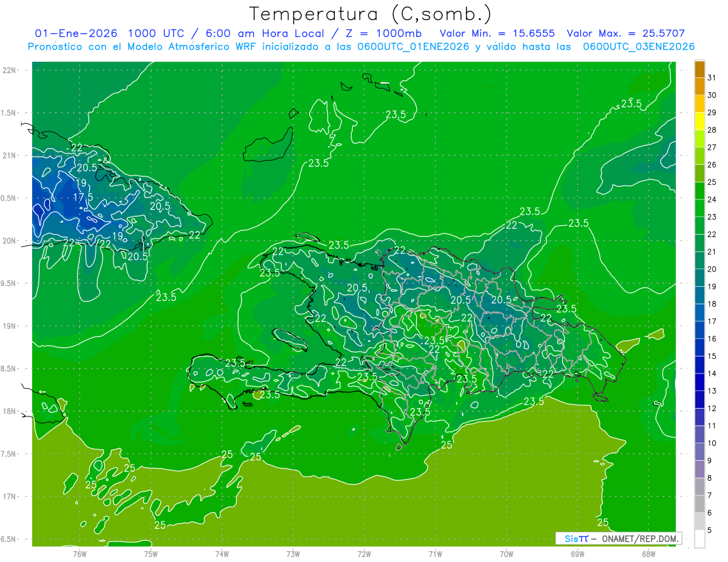Screen dimensions: 728x562
Task: Click the '20N' latitude axis label
Action: pyautogui.click(x=9, y=241)
